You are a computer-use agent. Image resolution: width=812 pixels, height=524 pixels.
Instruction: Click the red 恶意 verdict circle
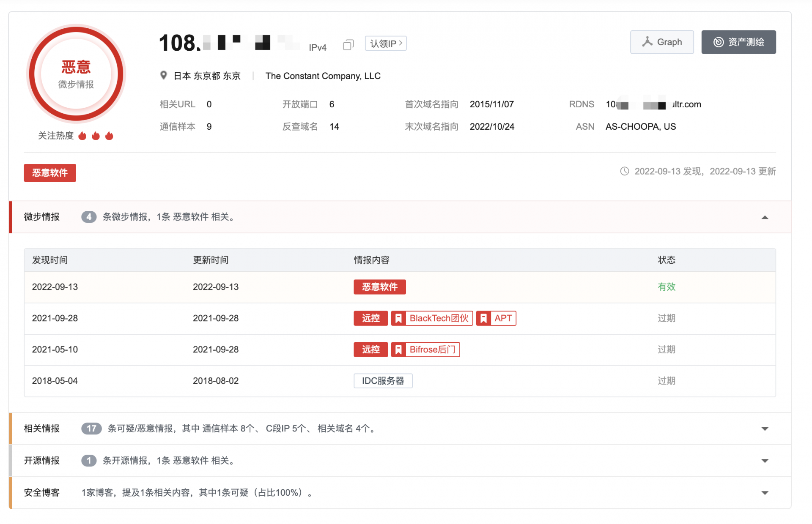click(x=76, y=74)
